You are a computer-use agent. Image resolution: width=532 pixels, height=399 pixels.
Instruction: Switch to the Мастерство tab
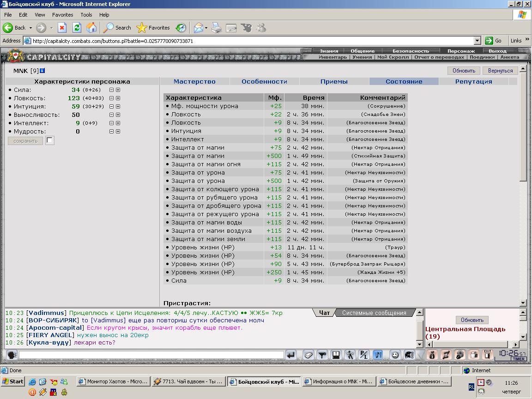click(x=194, y=81)
